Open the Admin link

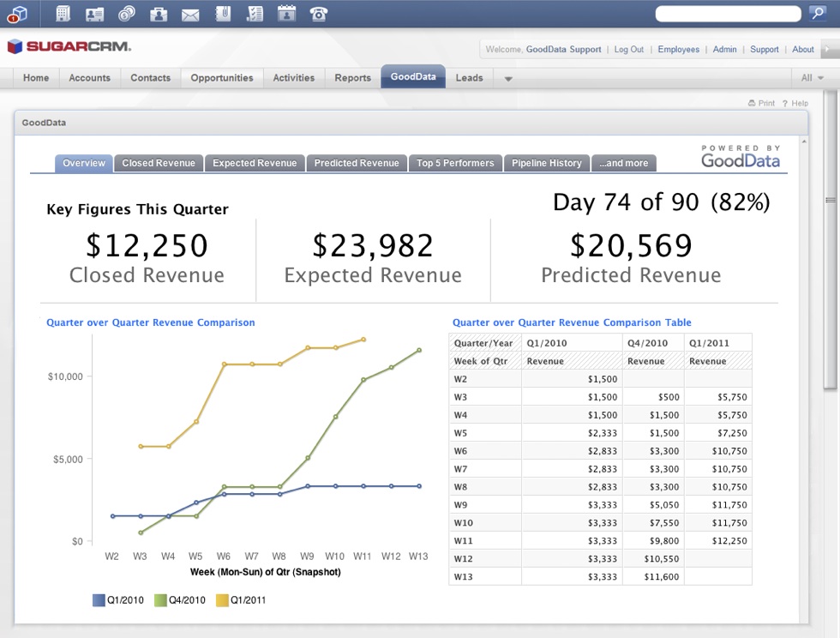(724, 50)
